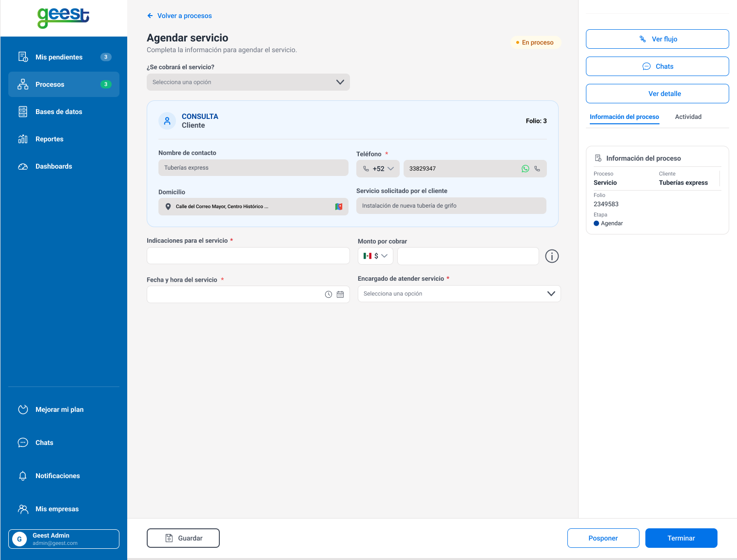
Task: Follow the Volver a procesos link
Action: coord(184,16)
